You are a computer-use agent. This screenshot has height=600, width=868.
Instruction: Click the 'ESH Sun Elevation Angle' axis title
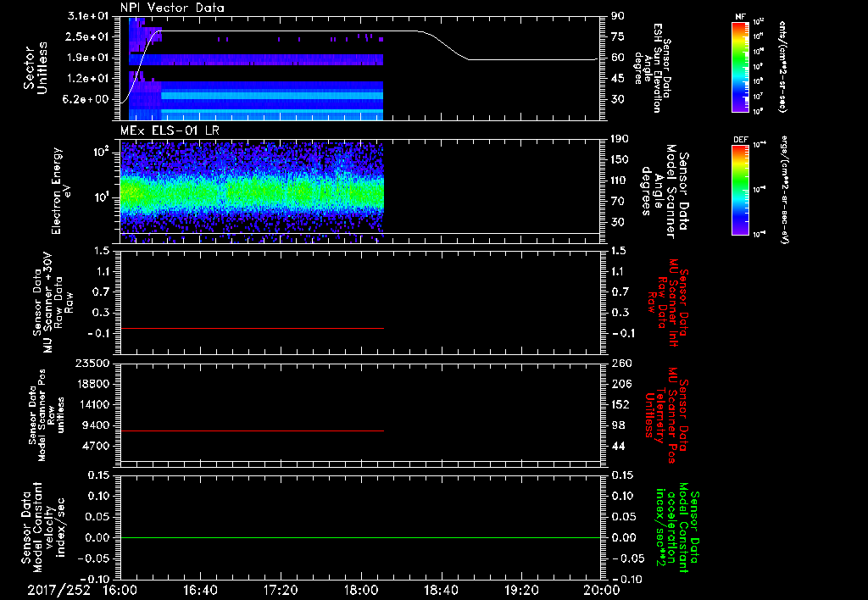point(652,68)
